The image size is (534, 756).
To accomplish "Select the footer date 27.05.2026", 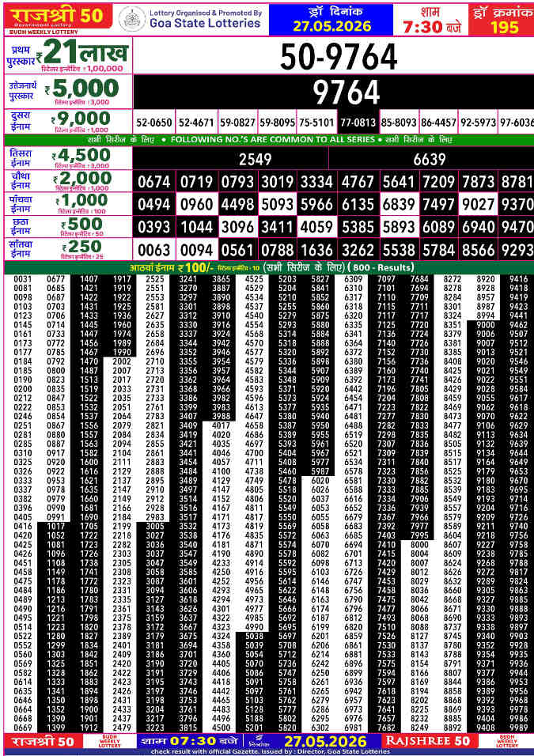I will click(325, 741).
